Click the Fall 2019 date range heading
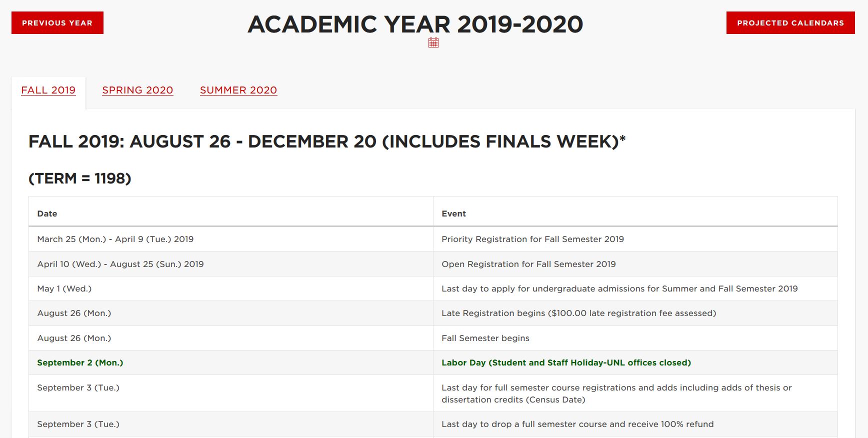 [327, 142]
